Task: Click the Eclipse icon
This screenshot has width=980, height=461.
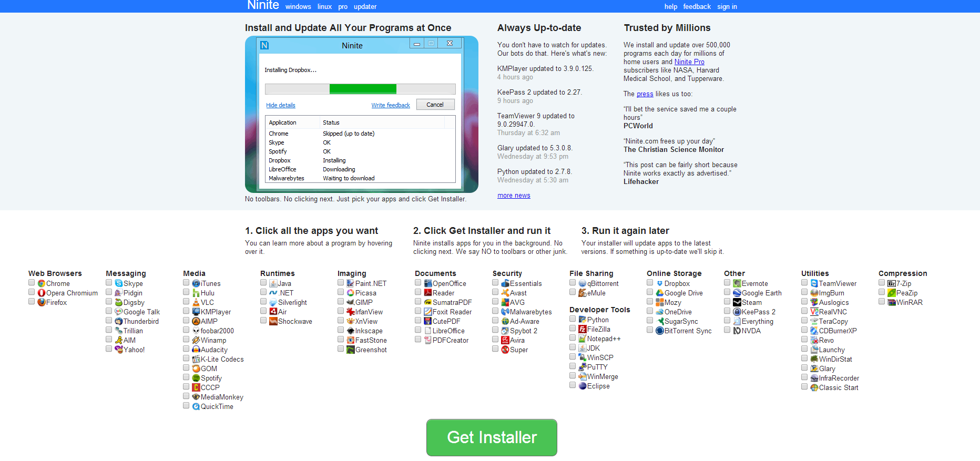Action: point(583,386)
